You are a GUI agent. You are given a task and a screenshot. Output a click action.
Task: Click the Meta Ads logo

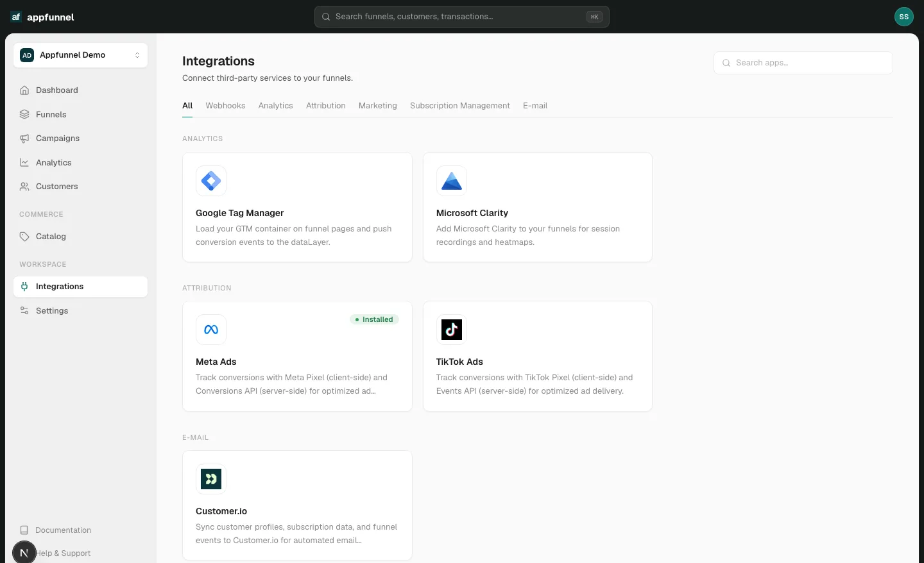[x=211, y=330]
